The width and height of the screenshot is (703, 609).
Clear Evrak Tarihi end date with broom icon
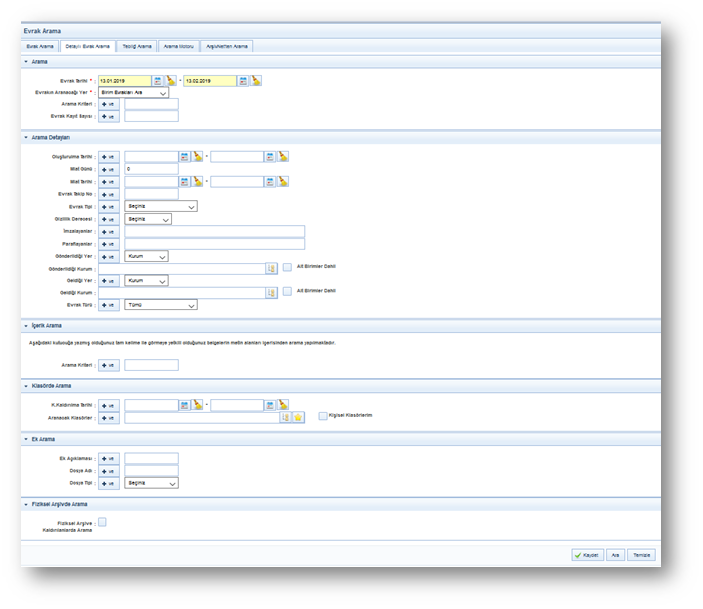pyautogui.click(x=256, y=80)
